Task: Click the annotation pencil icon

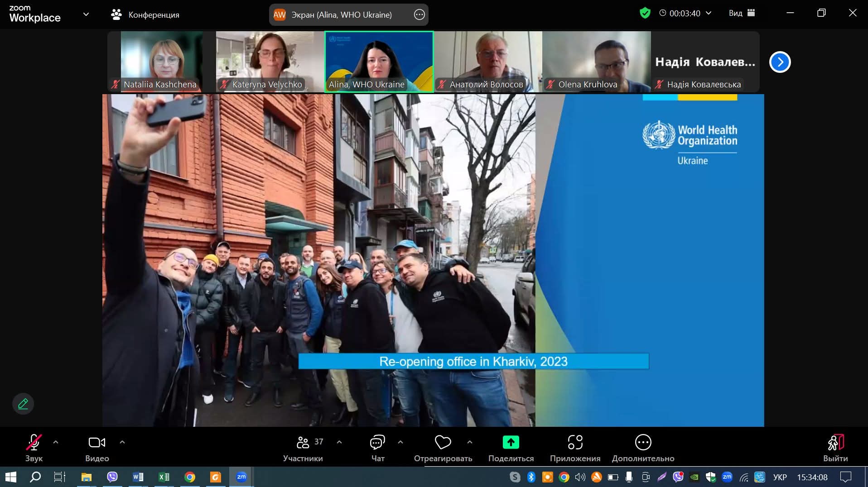Action: tap(23, 403)
